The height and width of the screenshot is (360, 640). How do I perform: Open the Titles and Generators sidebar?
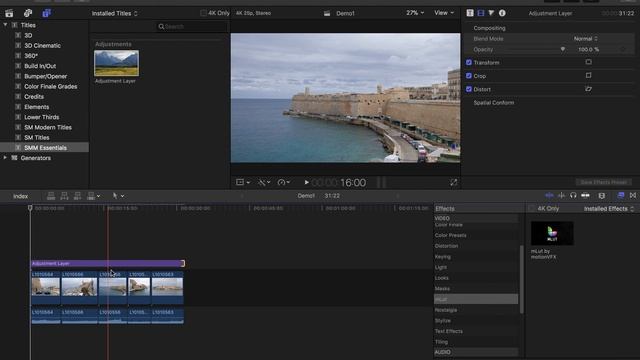[x=47, y=13]
